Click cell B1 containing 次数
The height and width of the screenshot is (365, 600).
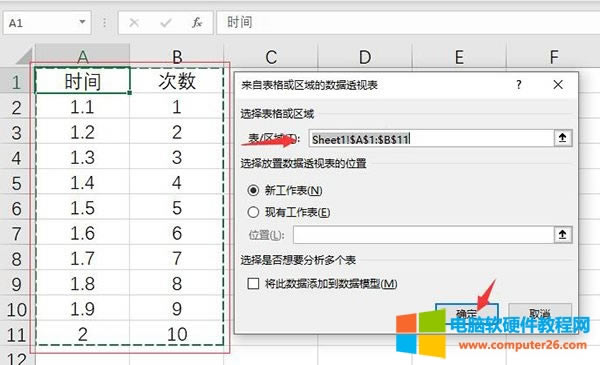177,81
